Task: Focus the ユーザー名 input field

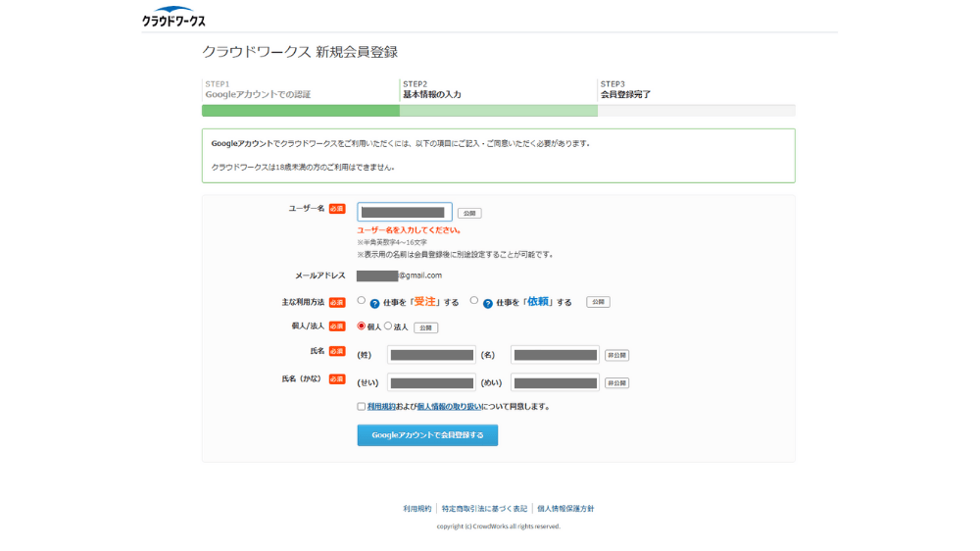Action: 404,212
